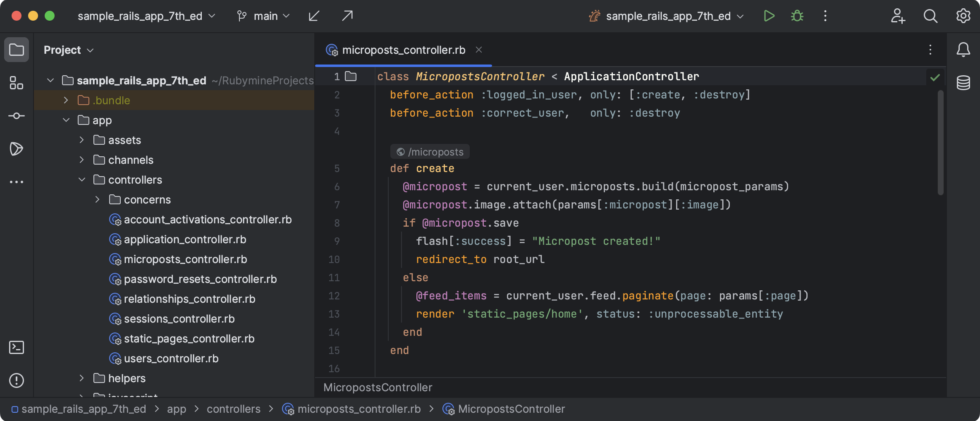Expand the channels folder
This screenshot has height=421, width=980.
82,160
